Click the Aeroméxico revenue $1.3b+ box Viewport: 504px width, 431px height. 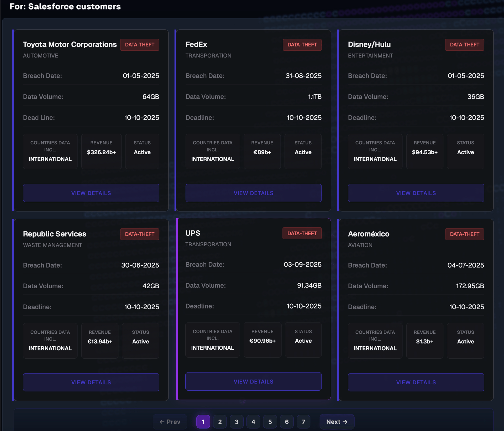point(424,340)
